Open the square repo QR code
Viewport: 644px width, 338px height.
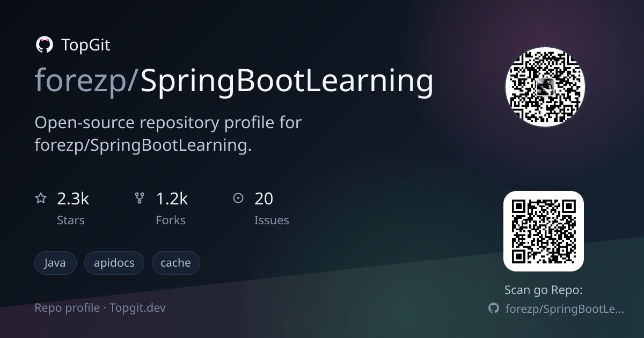[544, 231]
